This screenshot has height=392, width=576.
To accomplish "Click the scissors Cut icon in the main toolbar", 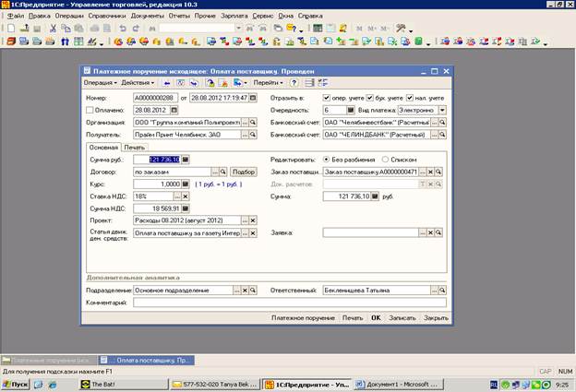I will (54, 29).
